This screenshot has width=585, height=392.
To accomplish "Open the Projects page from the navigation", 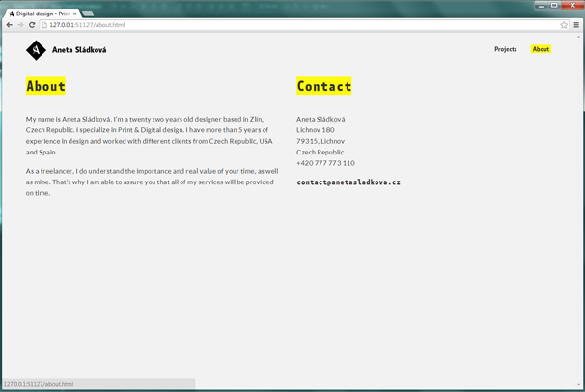I will [x=505, y=49].
